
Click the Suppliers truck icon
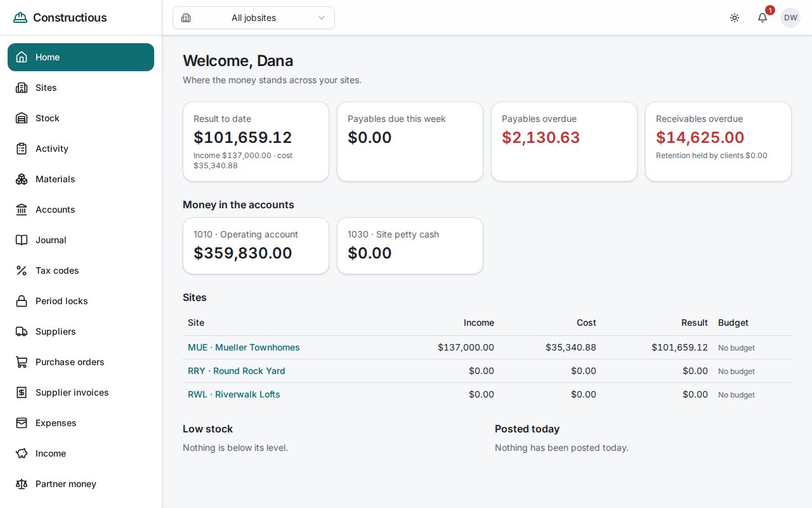(x=22, y=331)
